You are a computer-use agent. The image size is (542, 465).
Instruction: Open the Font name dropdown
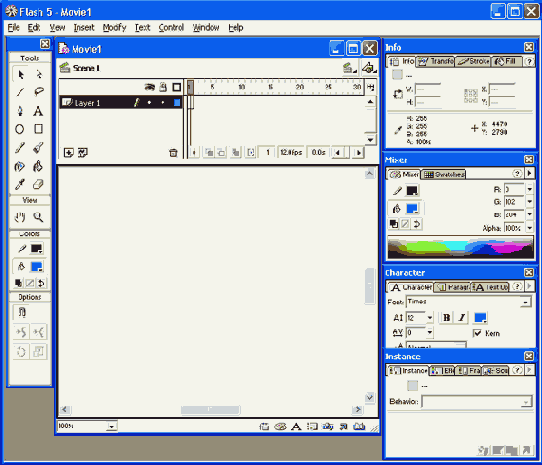tap(525, 302)
